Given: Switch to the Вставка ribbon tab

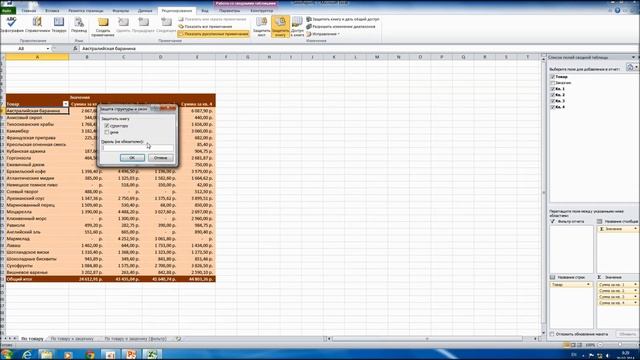Looking at the screenshot, I should [x=52, y=11].
